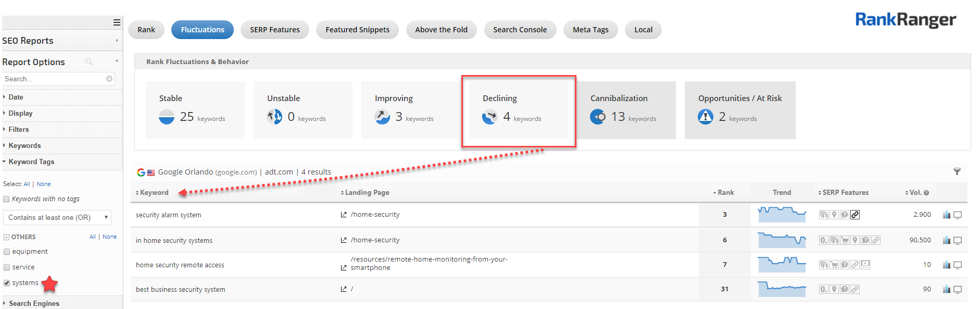Viewport: 980px width, 309px height.
Task: Clear the search field with the X icon
Action: (109, 79)
